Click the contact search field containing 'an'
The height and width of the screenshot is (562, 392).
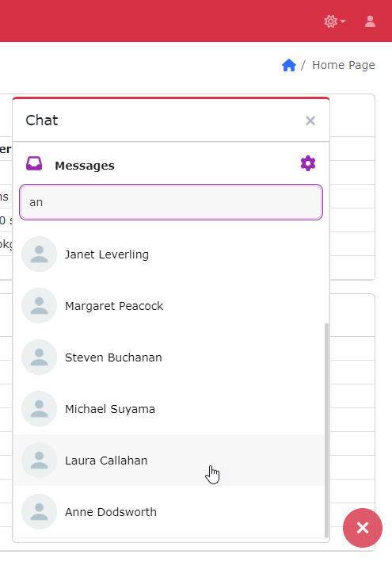click(171, 202)
